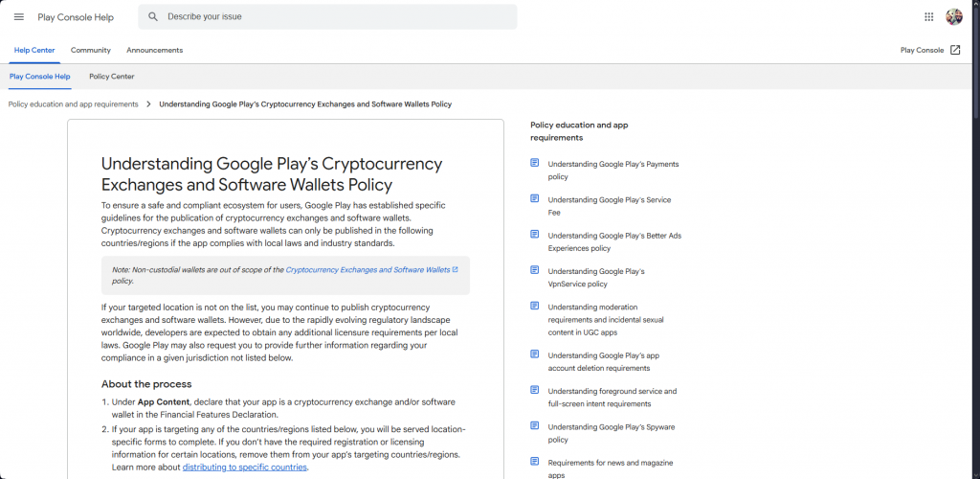The width and height of the screenshot is (980, 479).
Task: Click the sidebar Policy education heading
Action: [x=579, y=131]
